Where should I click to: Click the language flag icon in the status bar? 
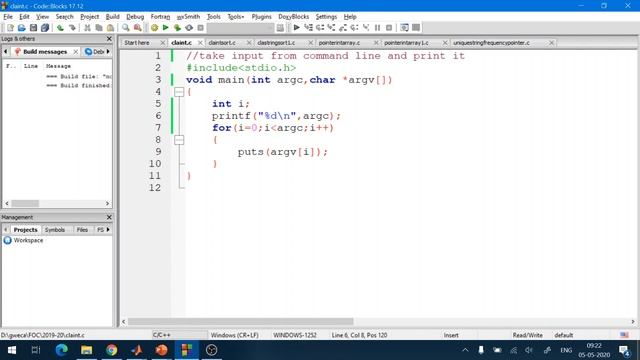click(624, 335)
